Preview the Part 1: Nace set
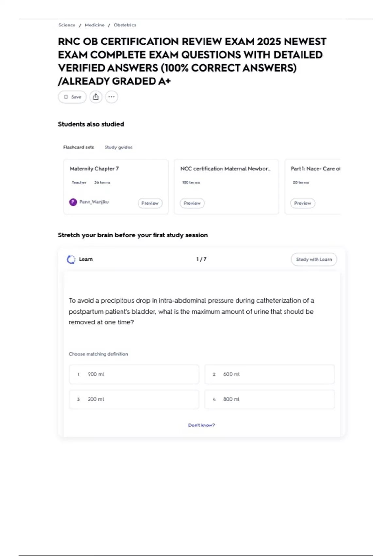Screen dimensions: 392x556 [302, 203]
